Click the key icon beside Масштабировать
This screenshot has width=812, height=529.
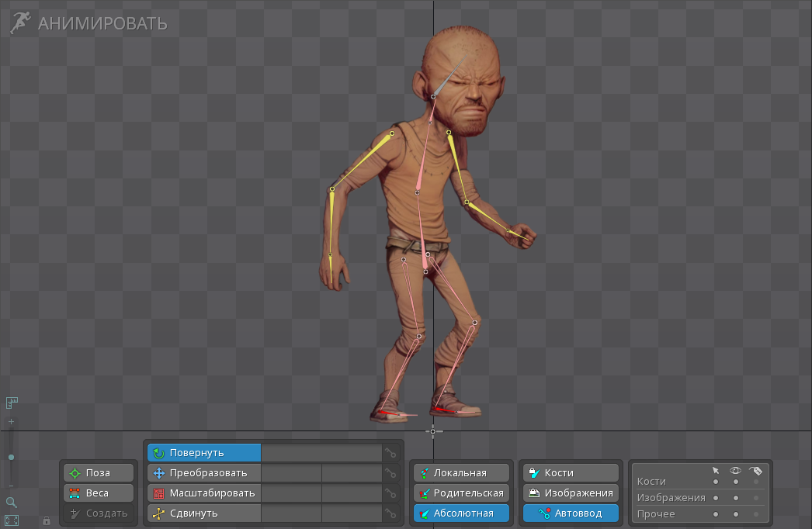point(390,493)
